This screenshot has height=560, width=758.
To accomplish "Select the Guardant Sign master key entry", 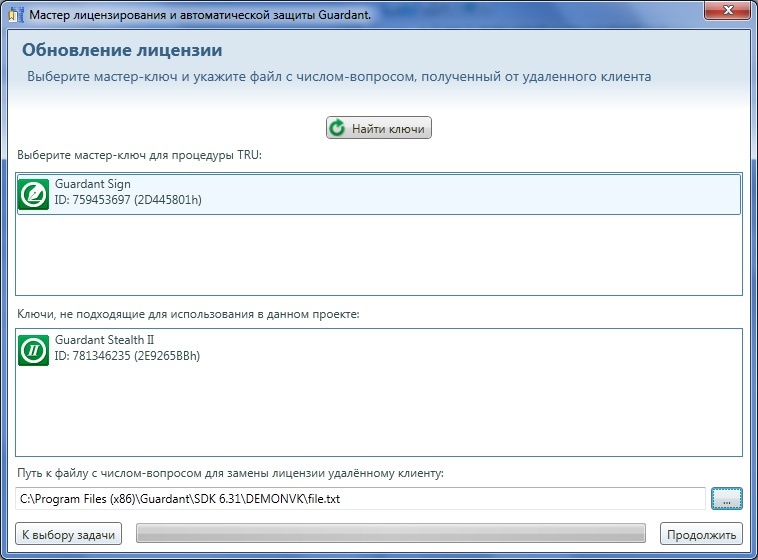I will [x=378, y=194].
